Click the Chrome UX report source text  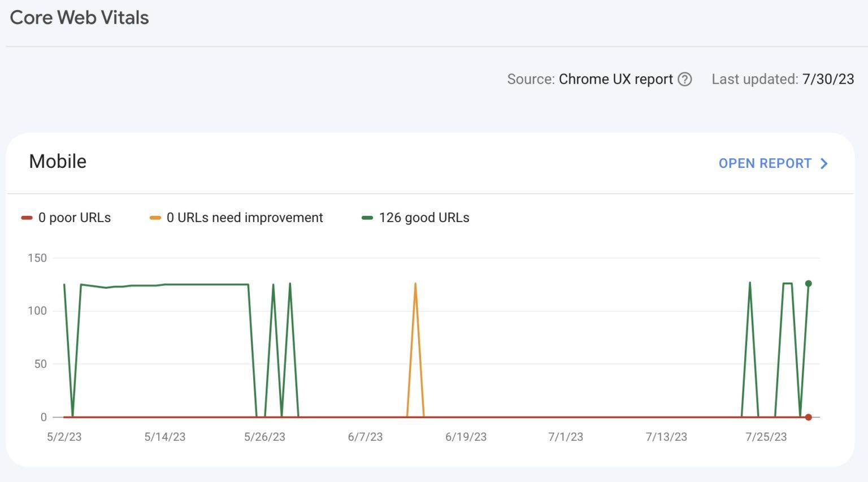pyautogui.click(x=615, y=79)
